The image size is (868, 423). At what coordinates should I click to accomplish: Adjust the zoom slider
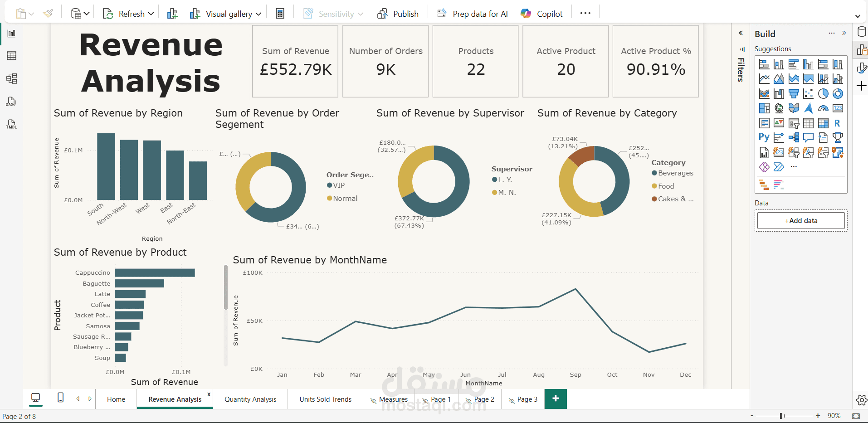pyautogui.click(x=781, y=415)
